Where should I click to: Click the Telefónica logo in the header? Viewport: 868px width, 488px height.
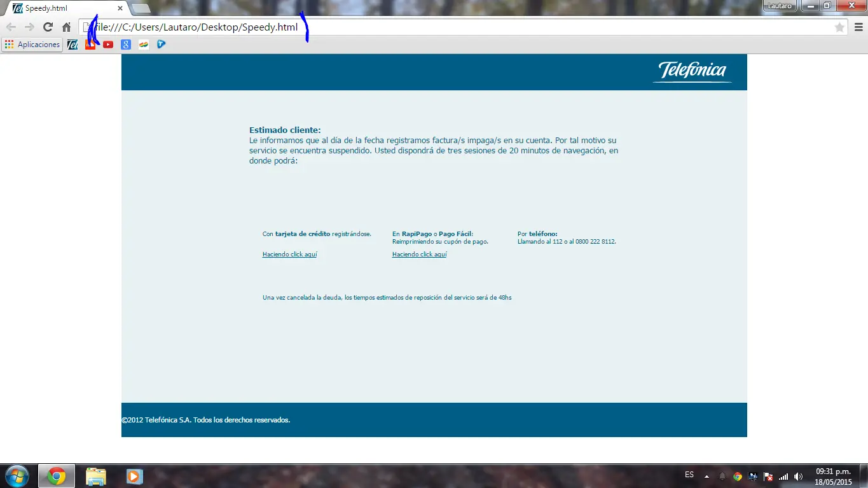tap(692, 71)
